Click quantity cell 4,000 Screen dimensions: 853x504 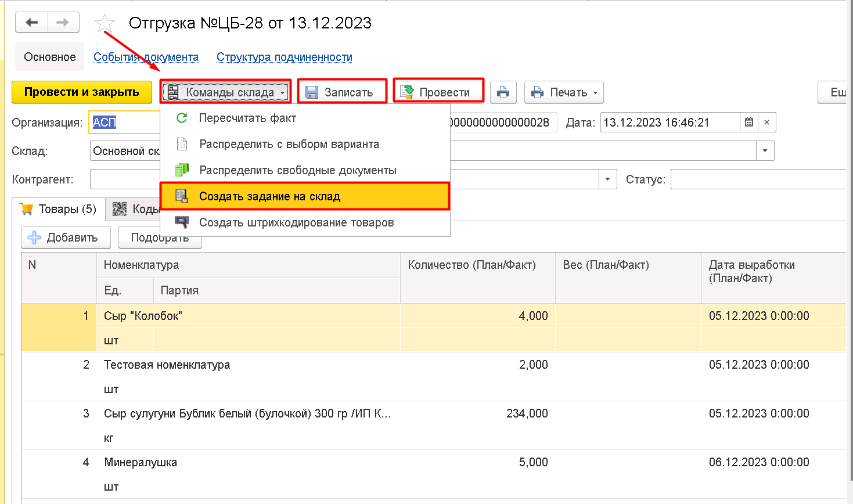(478, 316)
